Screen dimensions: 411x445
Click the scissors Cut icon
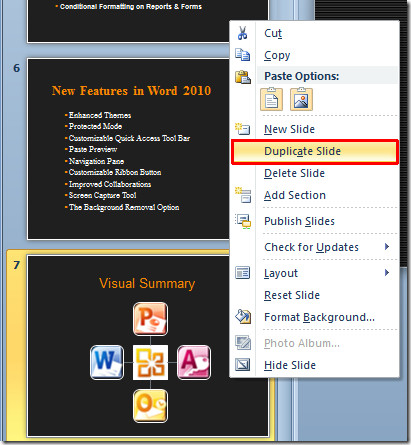click(243, 33)
